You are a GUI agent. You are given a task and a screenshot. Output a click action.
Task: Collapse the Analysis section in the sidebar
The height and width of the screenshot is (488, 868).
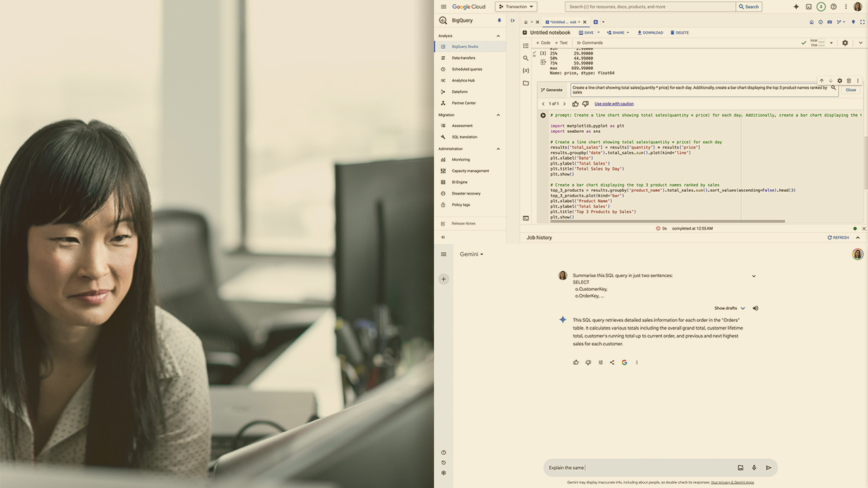pyautogui.click(x=498, y=36)
